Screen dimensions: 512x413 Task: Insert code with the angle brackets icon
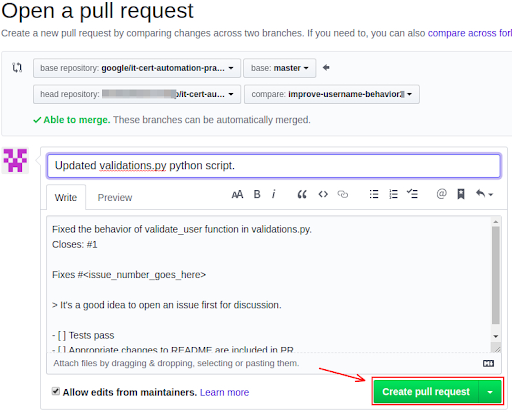click(323, 194)
